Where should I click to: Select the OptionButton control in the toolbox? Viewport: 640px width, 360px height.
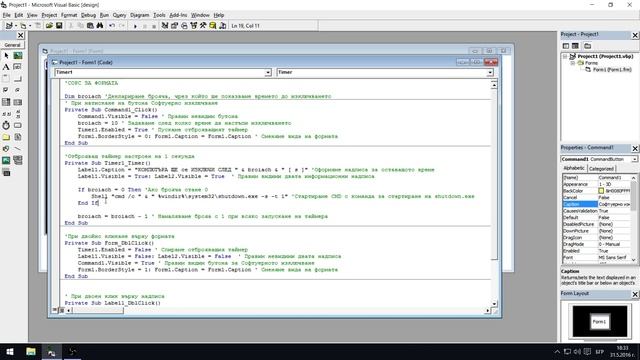18,90
